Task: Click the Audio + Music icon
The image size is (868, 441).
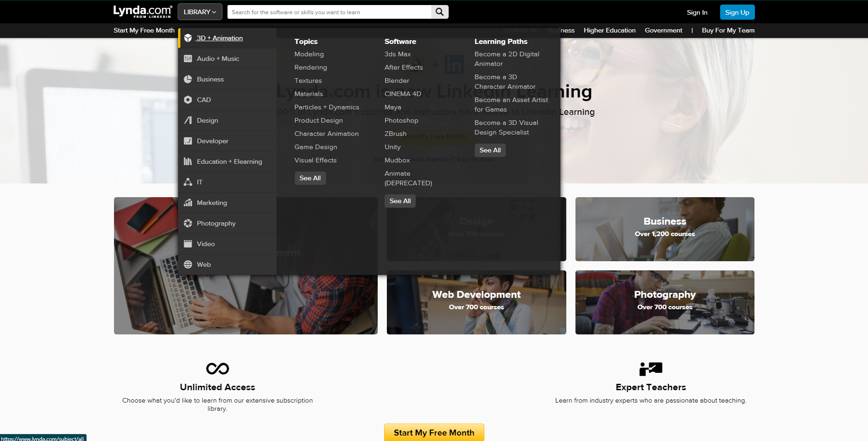Action: coord(188,59)
